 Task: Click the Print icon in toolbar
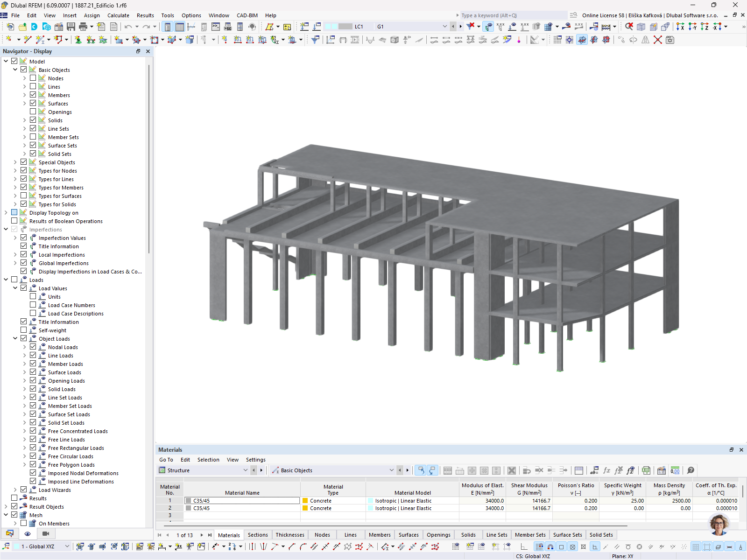coord(83,27)
